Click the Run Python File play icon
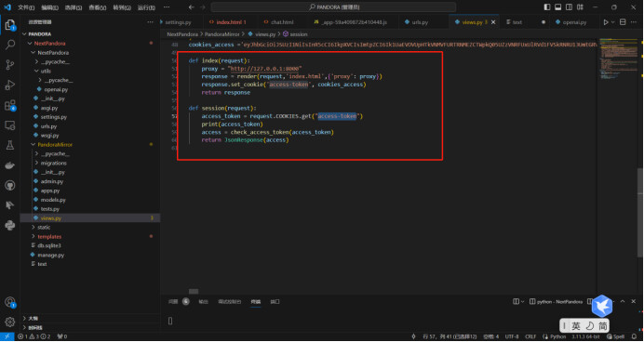Image resolution: width=644 pixels, height=342 pixels. tap(606, 22)
